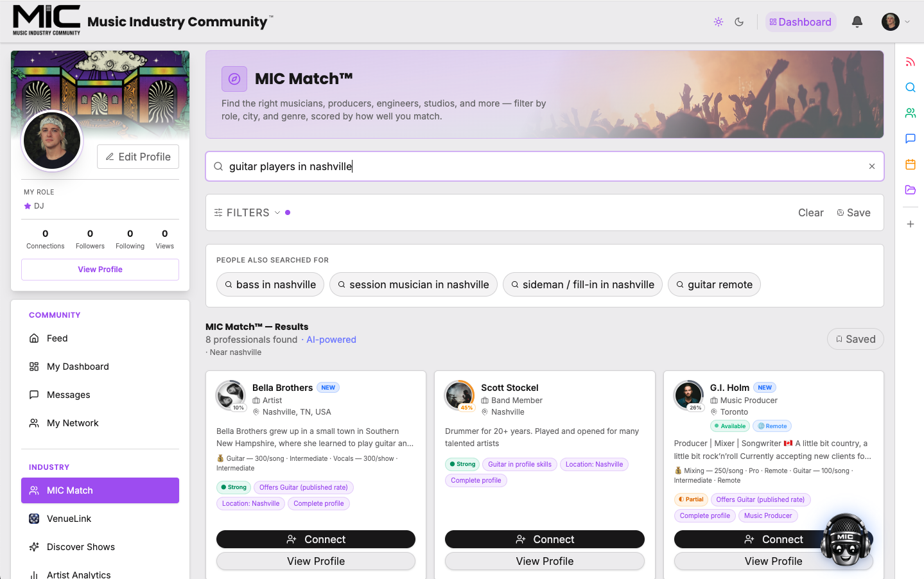Click the plus icon in right rail
The height and width of the screenshot is (579, 924).
point(911,224)
